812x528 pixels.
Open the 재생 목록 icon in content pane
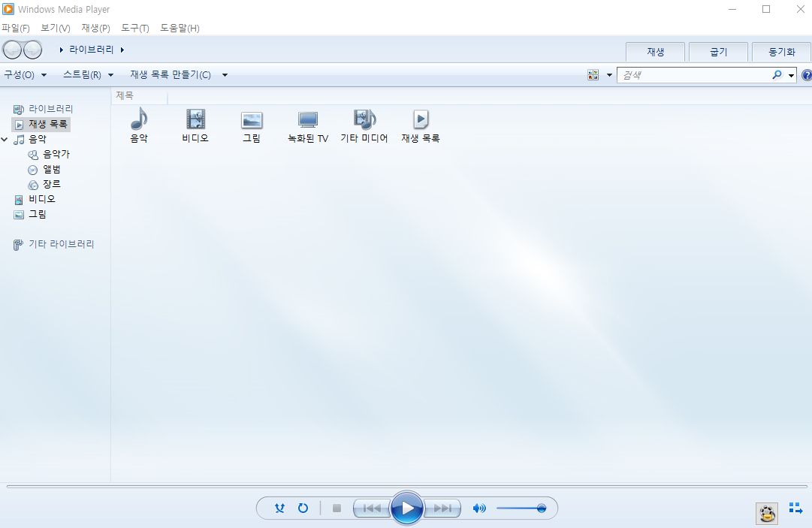click(421, 125)
